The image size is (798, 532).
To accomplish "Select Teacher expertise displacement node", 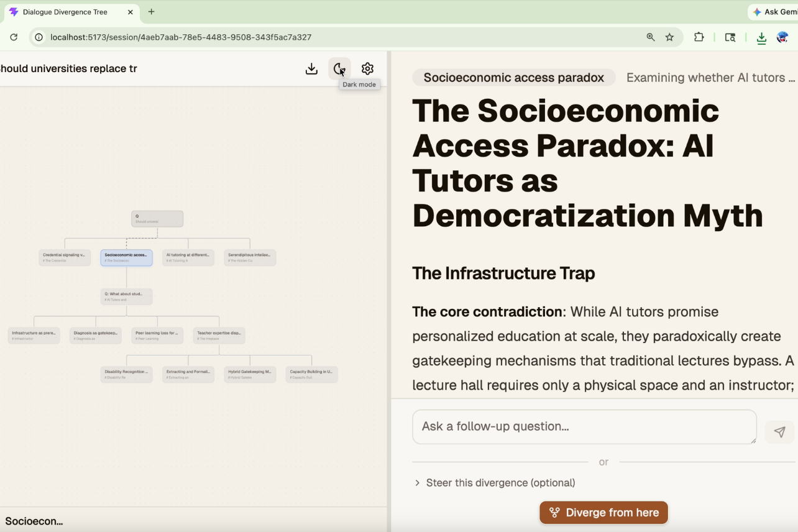I will tap(219, 336).
